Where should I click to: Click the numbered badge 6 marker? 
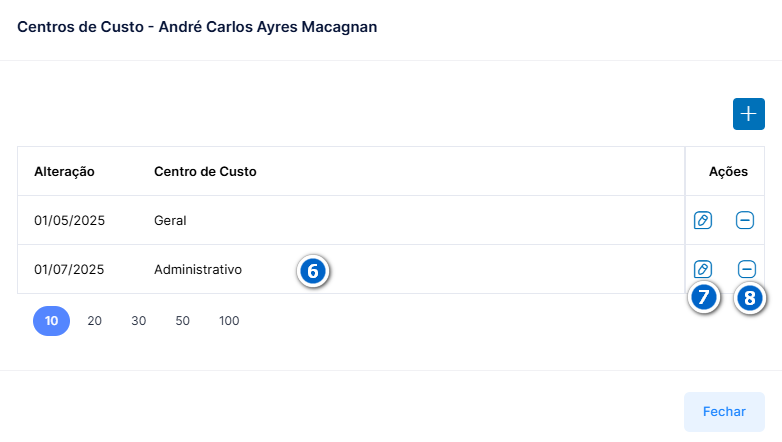(313, 271)
